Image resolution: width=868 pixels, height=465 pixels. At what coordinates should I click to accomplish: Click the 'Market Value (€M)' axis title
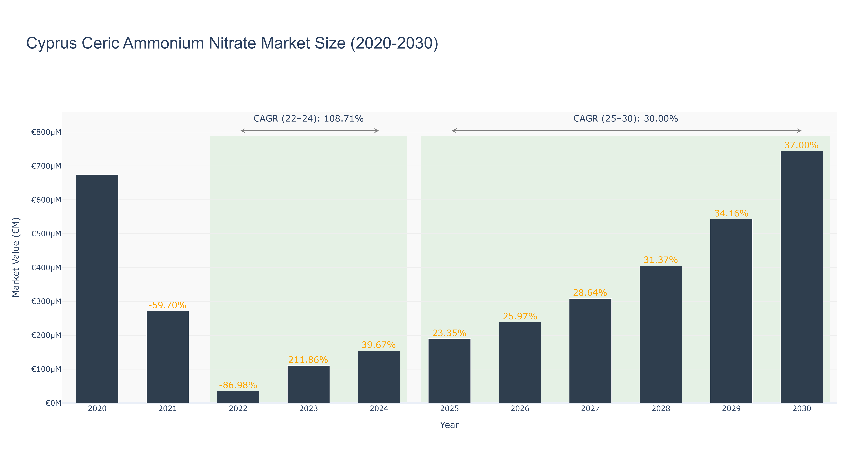click(16, 257)
